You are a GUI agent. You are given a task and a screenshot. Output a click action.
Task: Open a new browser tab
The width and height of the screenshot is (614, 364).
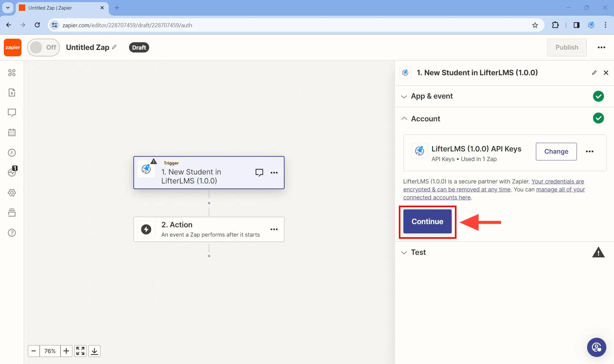click(117, 8)
